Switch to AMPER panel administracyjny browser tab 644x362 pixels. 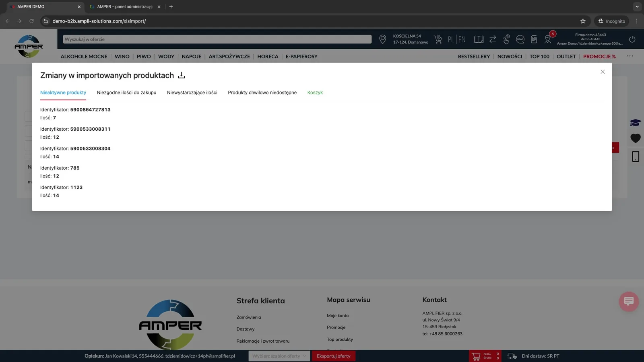[x=125, y=6]
